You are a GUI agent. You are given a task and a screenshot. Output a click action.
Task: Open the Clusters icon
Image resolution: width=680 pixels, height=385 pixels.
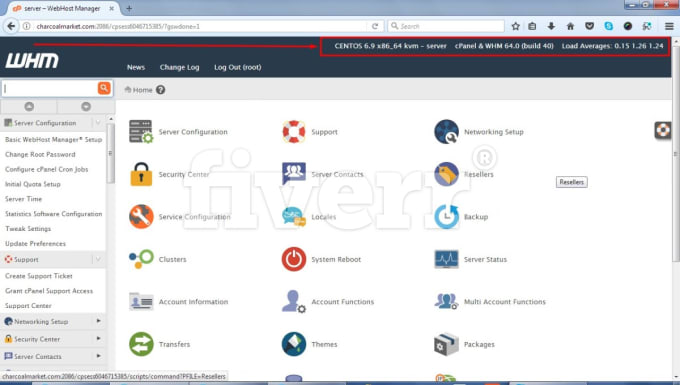coord(141,259)
